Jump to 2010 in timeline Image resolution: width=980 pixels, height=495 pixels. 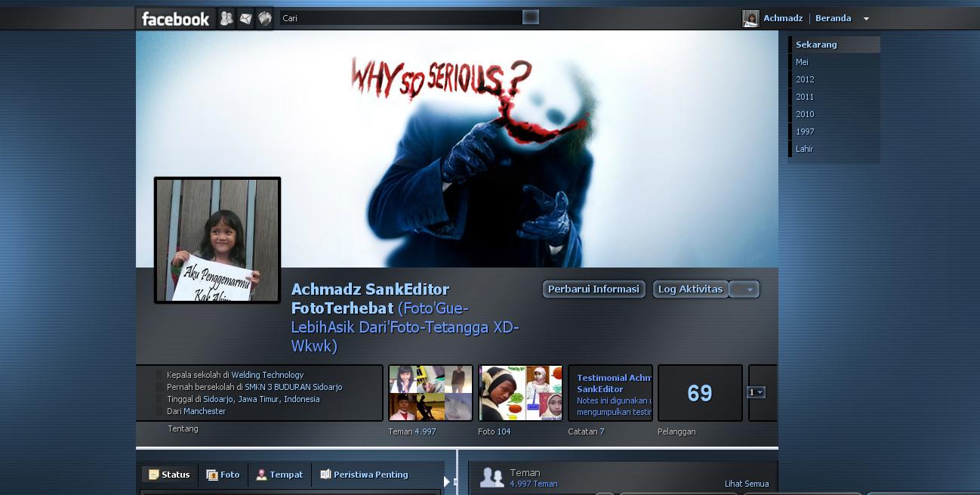[805, 114]
